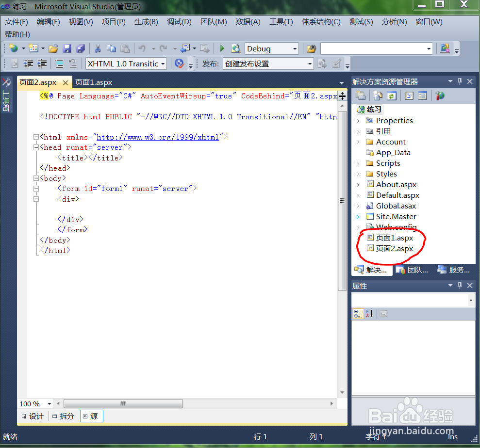Collapse the head element outline
The width and height of the screenshot is (480, 448).
click(36, 147)
